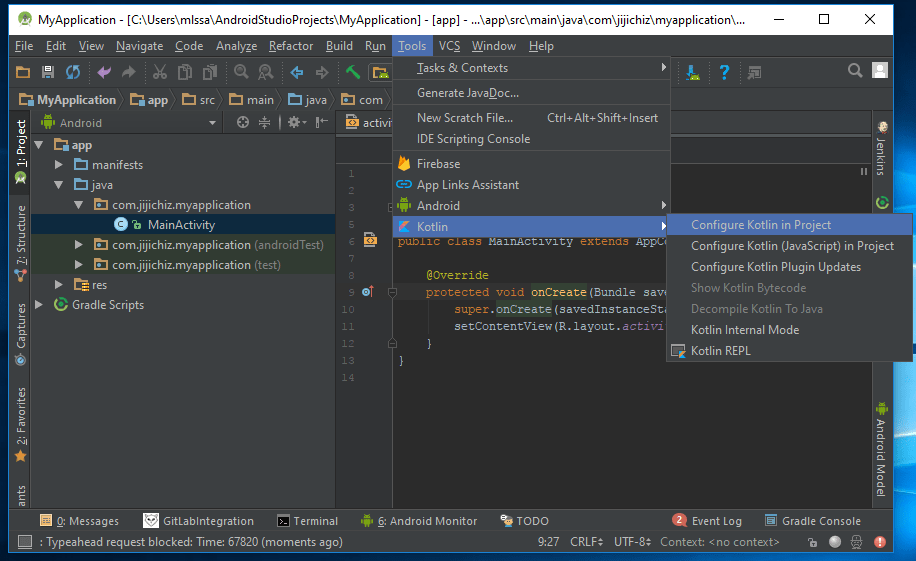Image resolution: width=916 pixels, height=561 pixels.
Task: Click the lock read-only status icon
Action: point(813,542)
